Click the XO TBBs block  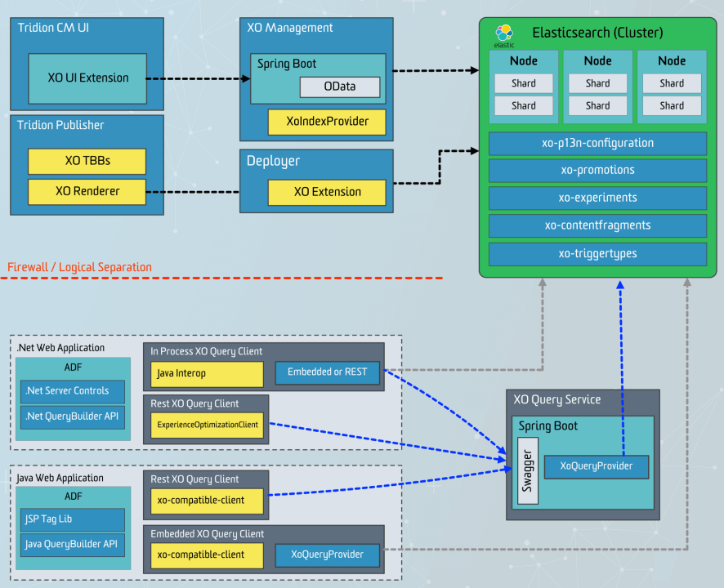87,161
